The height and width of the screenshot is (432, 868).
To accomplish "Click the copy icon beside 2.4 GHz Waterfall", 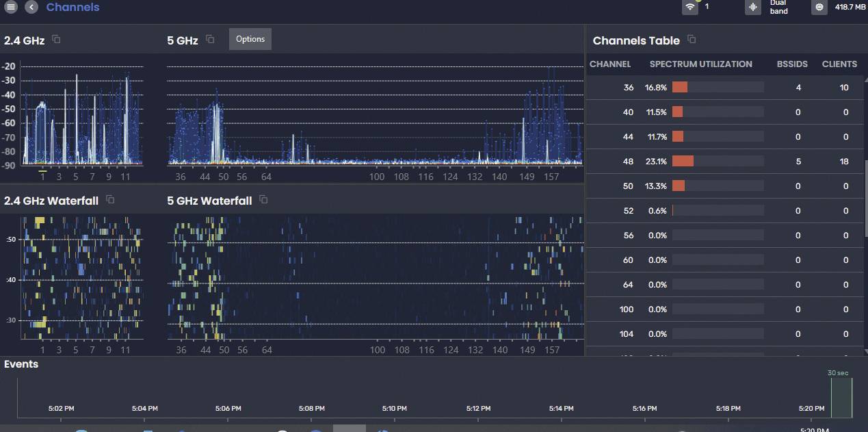I will pyautogui.click(x=109, y=200).
